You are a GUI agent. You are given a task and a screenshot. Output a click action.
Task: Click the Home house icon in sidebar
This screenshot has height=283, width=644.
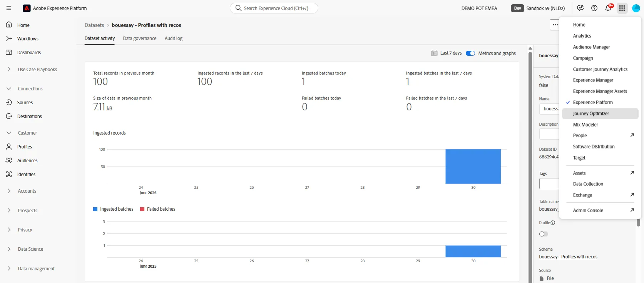(x=9, y=25)
